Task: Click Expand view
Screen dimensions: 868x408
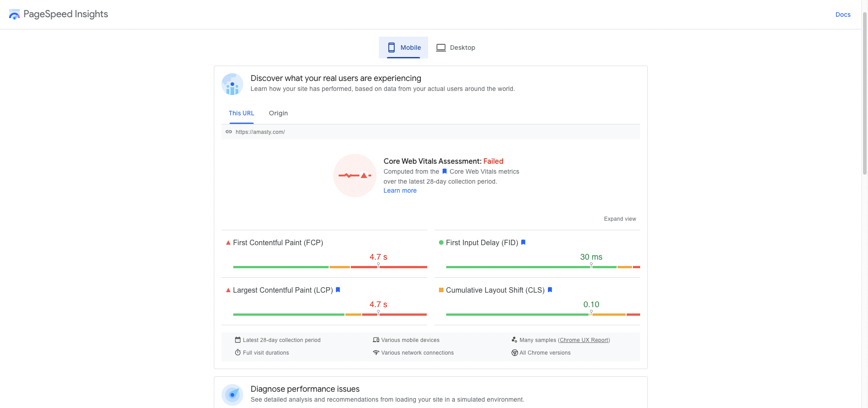Action: pyautogui.click(x=620, y=219)
